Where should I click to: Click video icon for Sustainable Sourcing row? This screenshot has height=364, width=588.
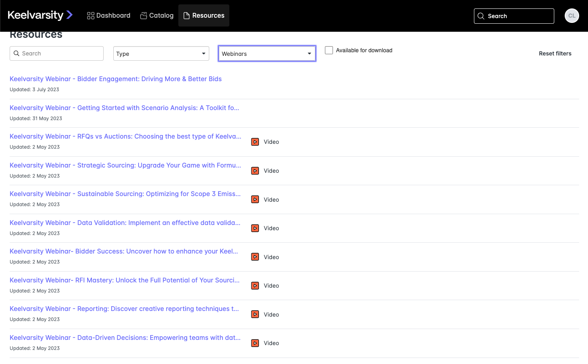pos(255,199)
